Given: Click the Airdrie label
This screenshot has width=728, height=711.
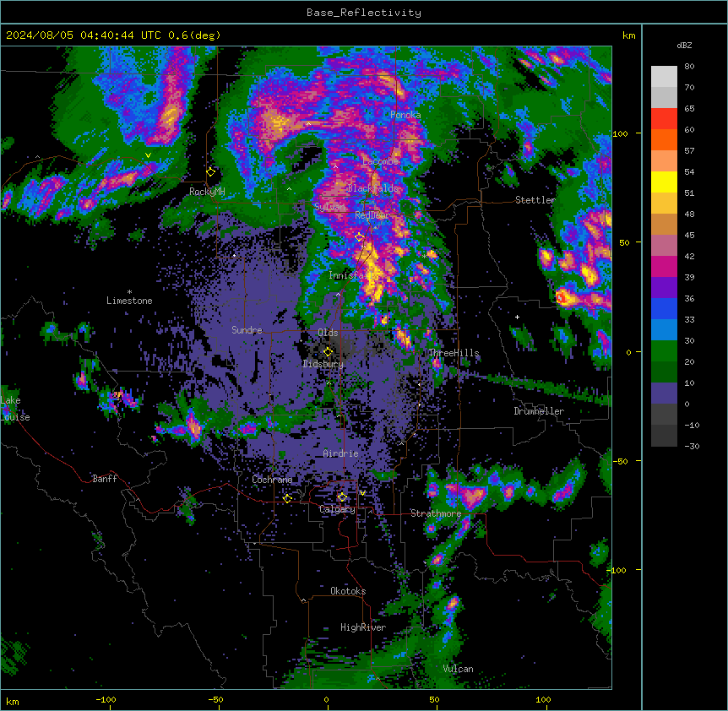Looking at the screenshot, I should 341,453.
